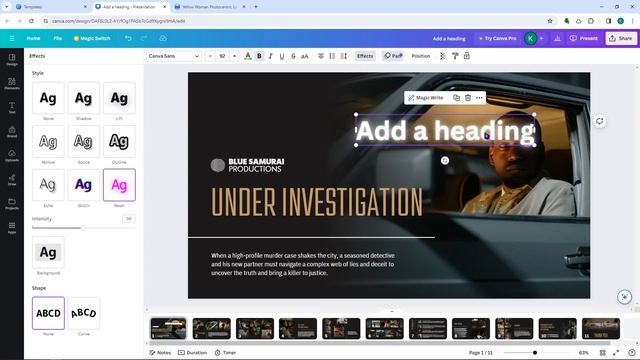Open the Text panel in sidebar
640x360 pixels.
pyautogui.click(x=12, y=108)
